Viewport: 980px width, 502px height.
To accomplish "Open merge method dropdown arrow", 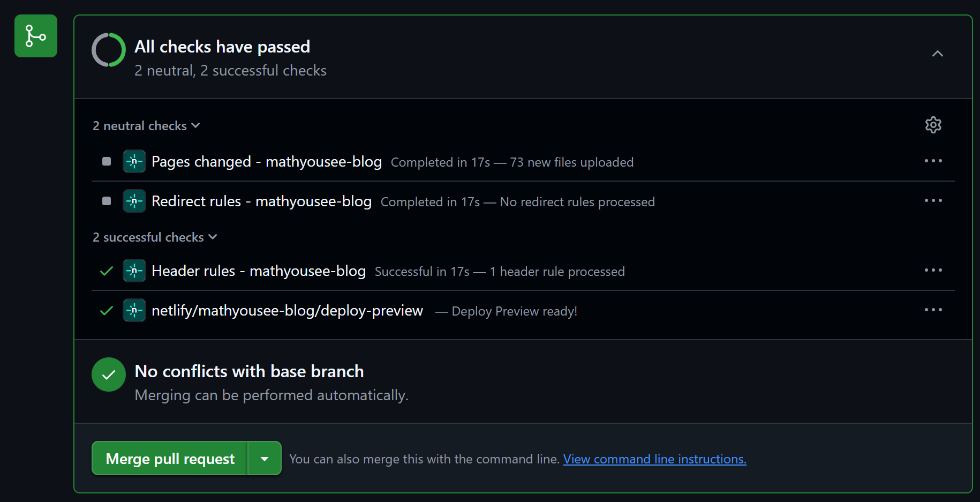I will point(265,459).
